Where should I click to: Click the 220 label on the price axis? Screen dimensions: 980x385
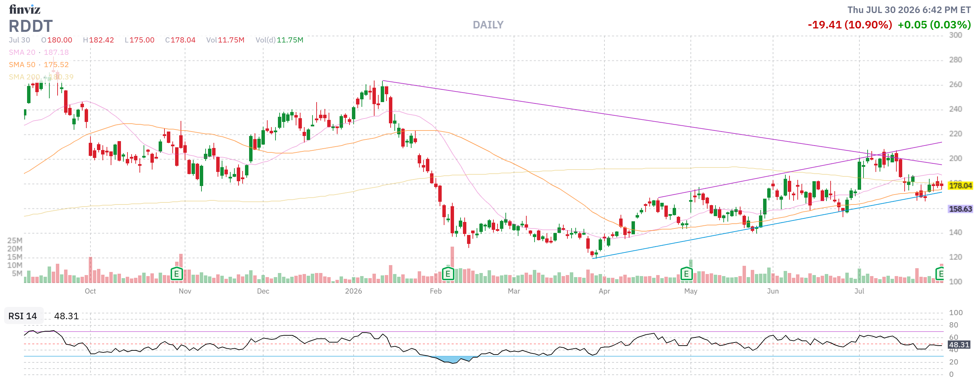955,134
